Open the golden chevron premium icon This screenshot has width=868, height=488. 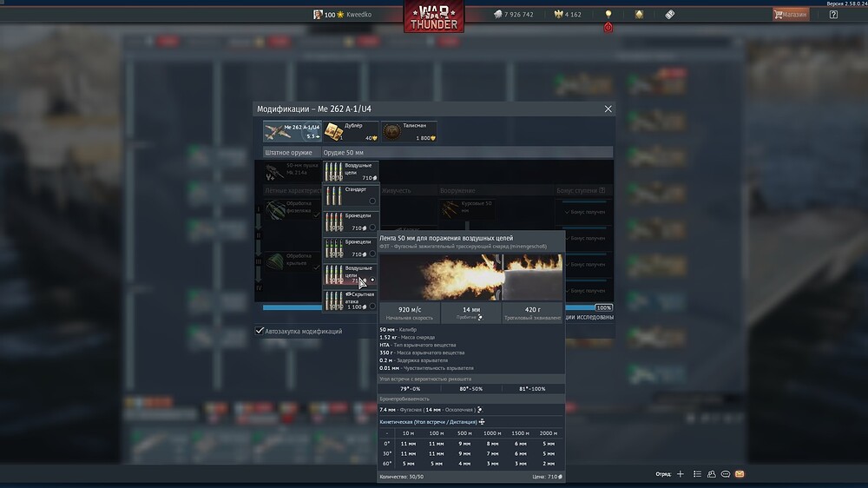tap(639, 15)
